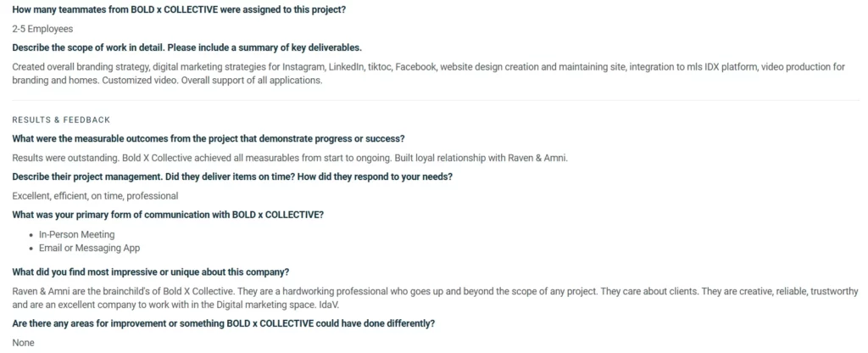The height and width of the screenshot is (353, 868).
Task: Select the '2-5 Employees' answer text
Action: (42, 29)
